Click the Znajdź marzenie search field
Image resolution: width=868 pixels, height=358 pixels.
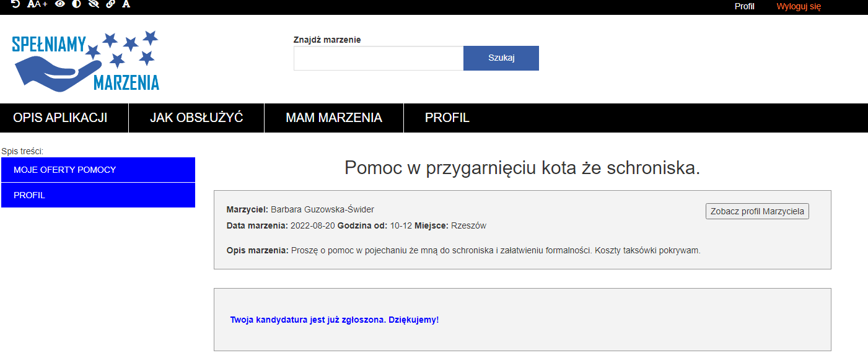click(379, 58)
